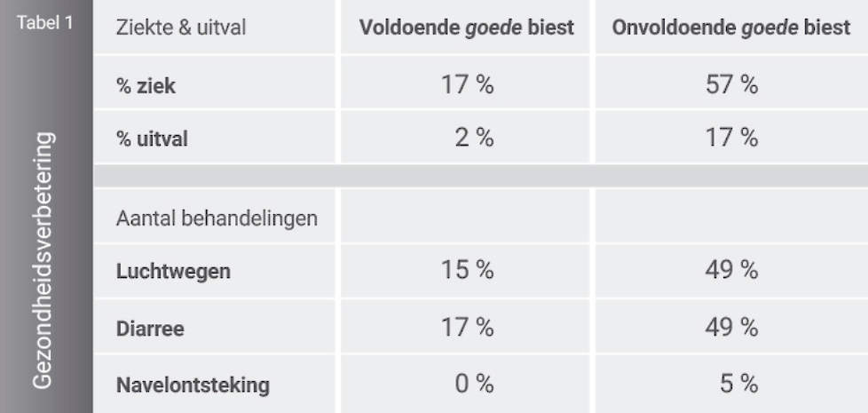Screen dimensions: 868x413
Task: Select the "Navelontsteking" row label
Action: (x=193, y=385)
